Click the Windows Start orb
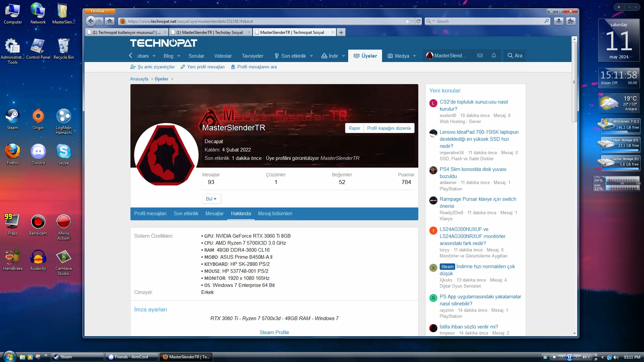Image resolution: width=644 pixels, height=362 pixels. [x=9, y=356]
